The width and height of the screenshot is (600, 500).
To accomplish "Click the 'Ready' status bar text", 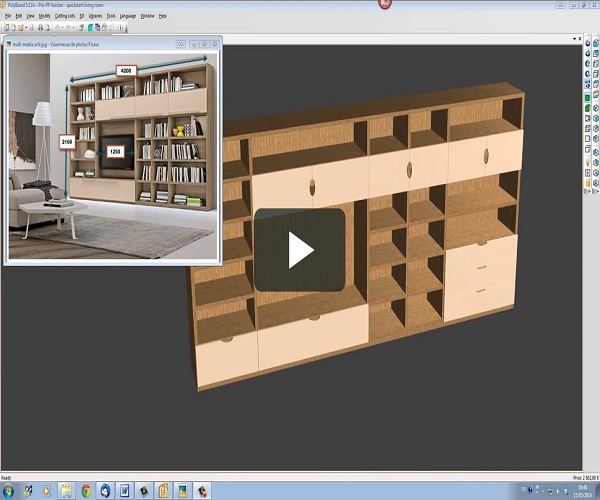I will tap(6, 477).
